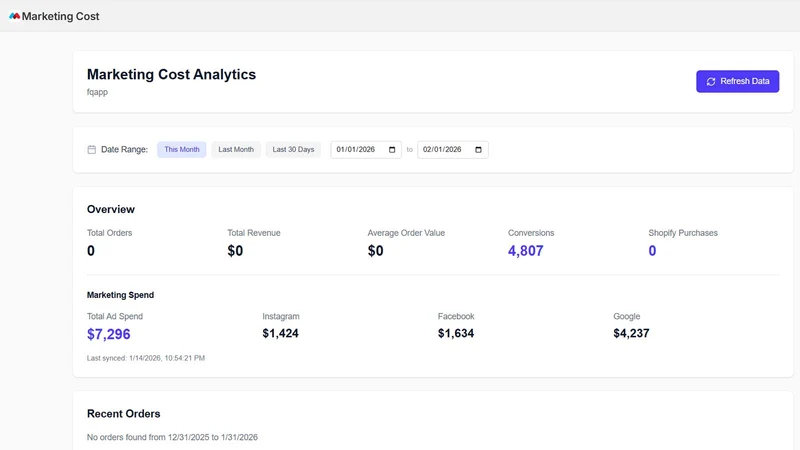Click the word 'to' between date fields
This screenshot has height=450, width=800.
coord(410,149)
